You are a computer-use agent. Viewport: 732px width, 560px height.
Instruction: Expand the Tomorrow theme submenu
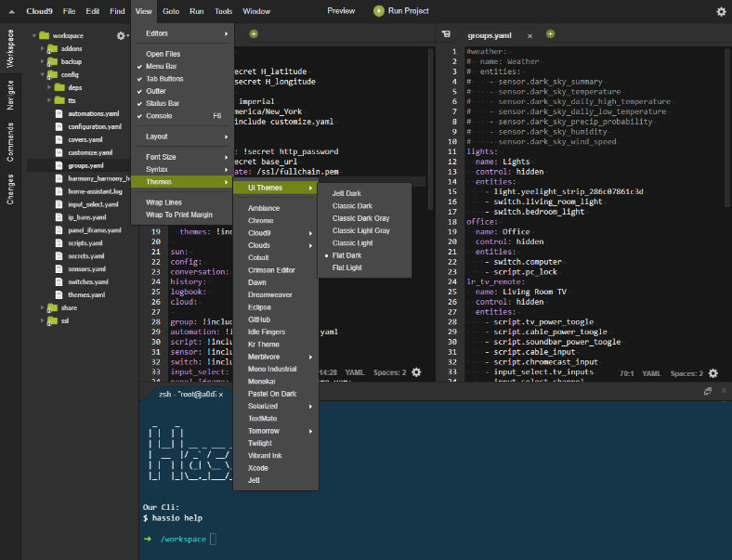tap(276, 431)
